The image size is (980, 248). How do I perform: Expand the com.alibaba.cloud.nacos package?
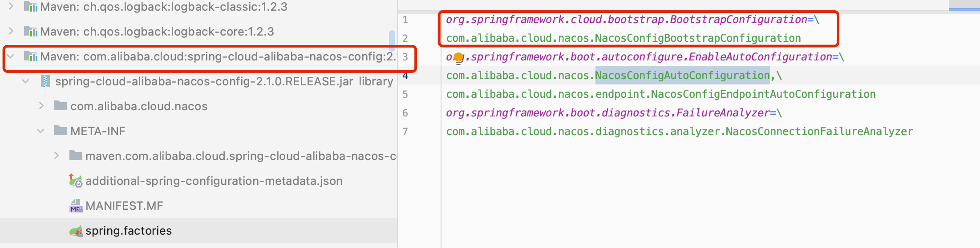tap(41, 106)
